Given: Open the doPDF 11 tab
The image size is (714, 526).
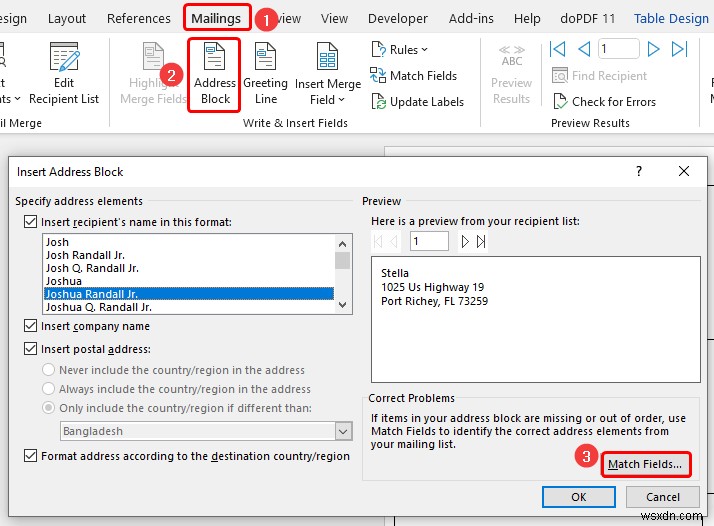Looking at the screenshot, I should pos(587,18).
